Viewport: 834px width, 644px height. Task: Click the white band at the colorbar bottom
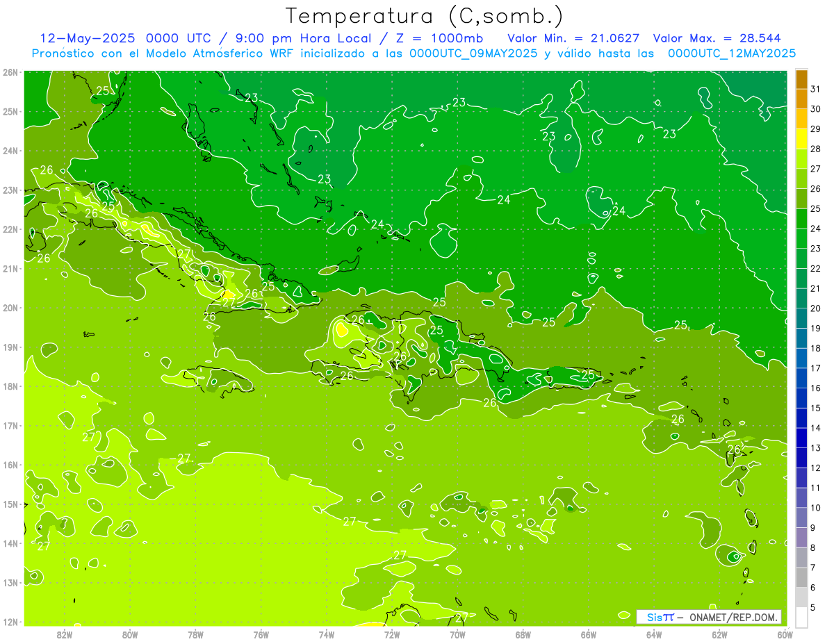[801, 617]
